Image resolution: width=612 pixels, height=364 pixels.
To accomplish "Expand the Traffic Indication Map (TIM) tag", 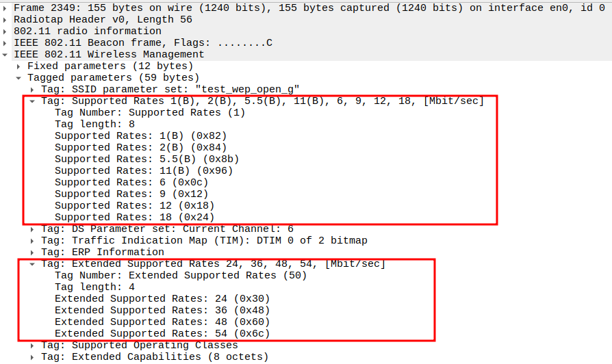I will 33,240.
